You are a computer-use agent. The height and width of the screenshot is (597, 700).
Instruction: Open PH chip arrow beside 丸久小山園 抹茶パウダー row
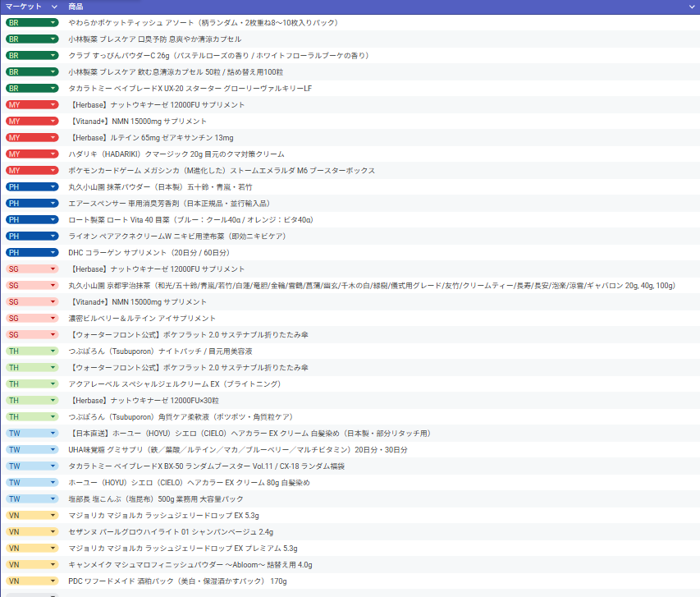pos(53,186)
